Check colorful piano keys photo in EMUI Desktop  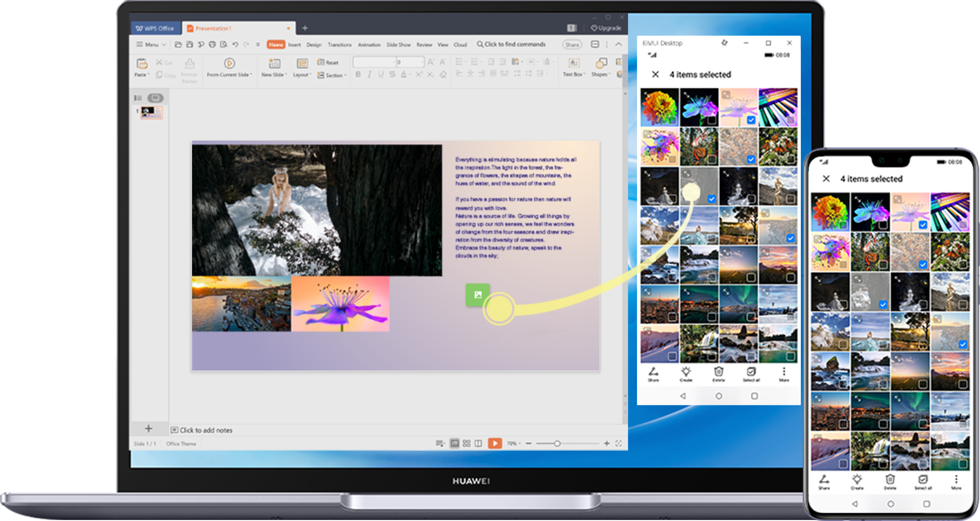[x=791, y=120]
